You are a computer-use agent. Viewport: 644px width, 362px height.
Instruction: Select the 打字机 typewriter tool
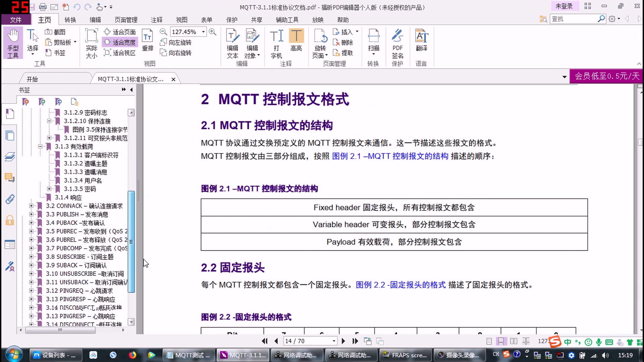276,43
